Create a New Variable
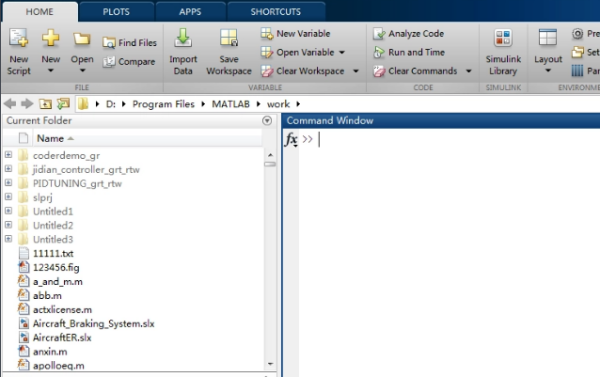This screenshot has width=600, height=377. (x=295, y=34)
